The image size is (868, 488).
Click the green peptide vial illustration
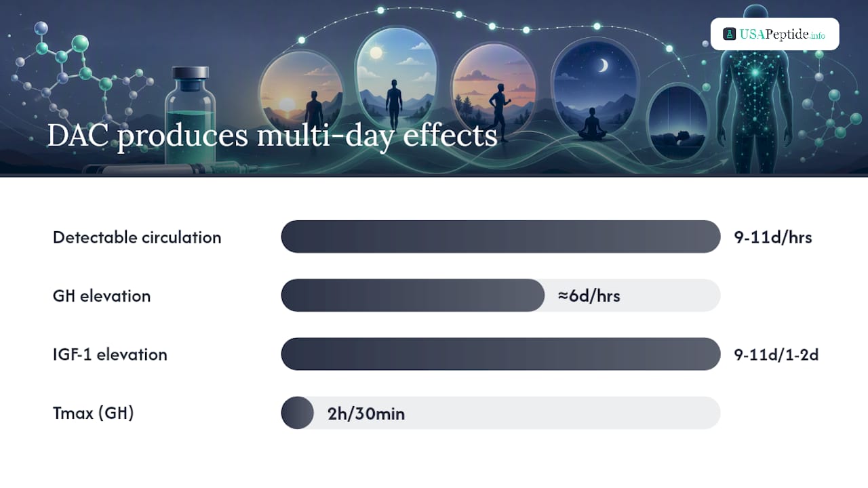click(x=190, y=115)
